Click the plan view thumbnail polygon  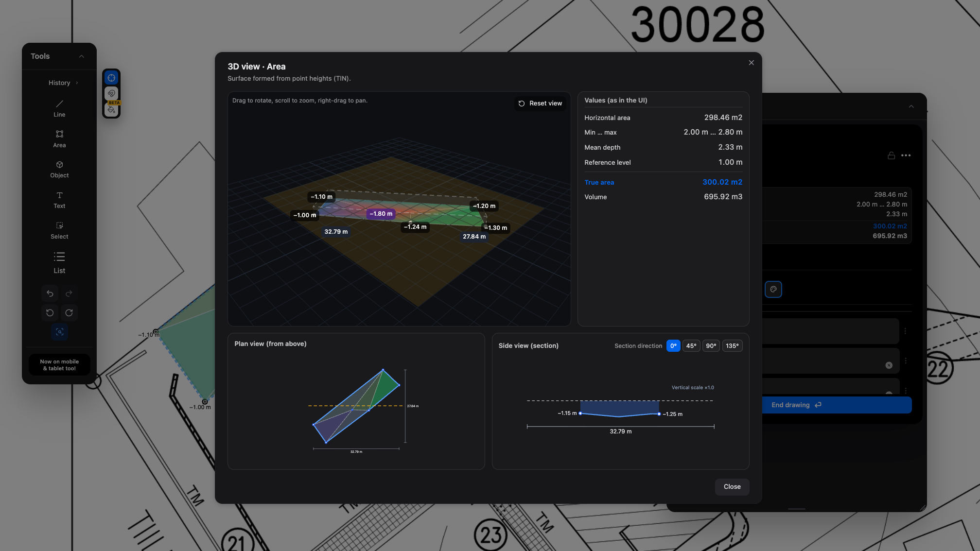pyautogui.click(x=356, y=406)
